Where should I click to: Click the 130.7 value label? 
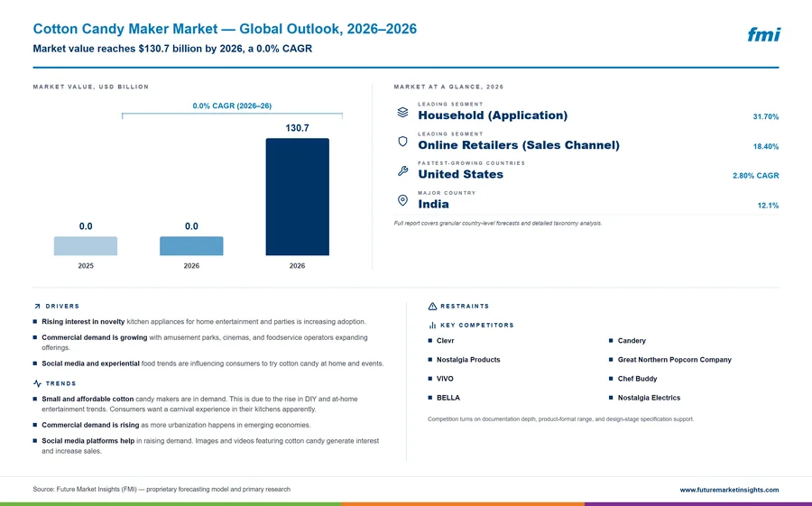(x=297, y=128)
